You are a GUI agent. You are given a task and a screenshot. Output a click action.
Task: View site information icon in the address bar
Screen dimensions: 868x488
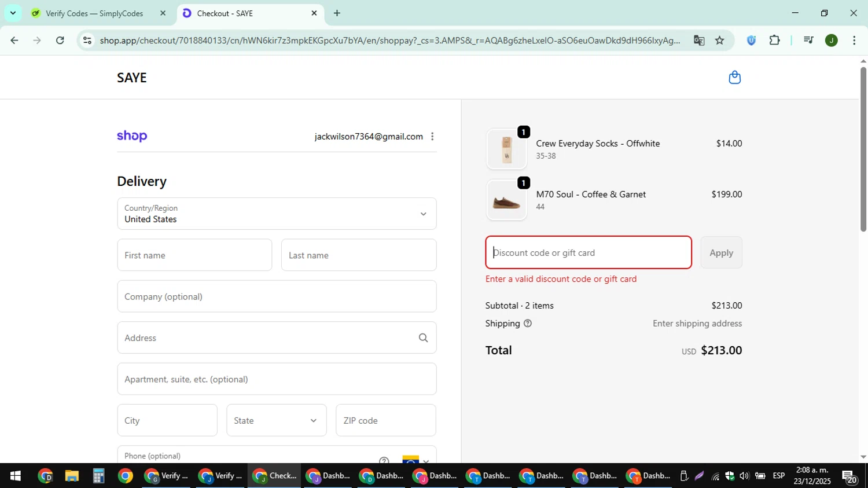(87, 41)
